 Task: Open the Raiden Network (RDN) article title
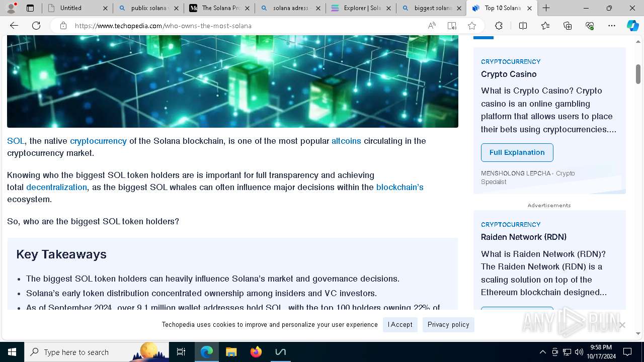click(x=524, y=237)
